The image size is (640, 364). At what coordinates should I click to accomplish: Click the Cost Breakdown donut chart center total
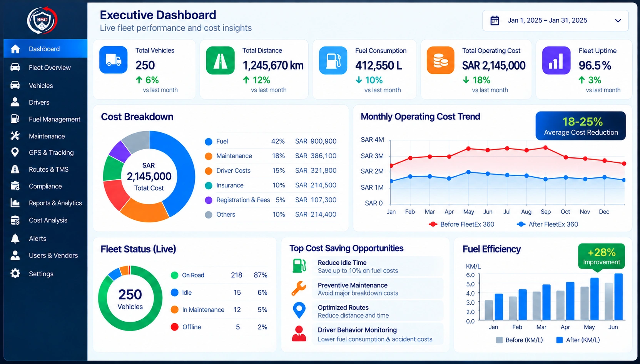(x=149, y=176)
